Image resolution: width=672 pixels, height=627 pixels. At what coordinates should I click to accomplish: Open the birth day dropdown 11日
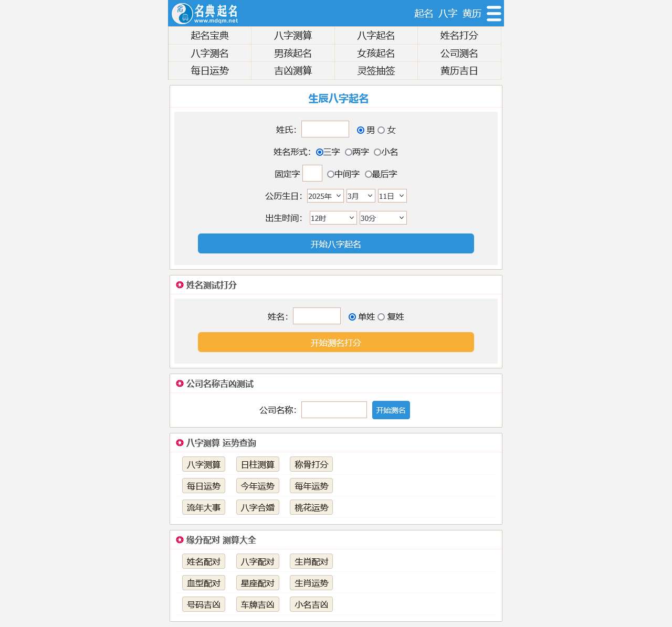(392, 196)
